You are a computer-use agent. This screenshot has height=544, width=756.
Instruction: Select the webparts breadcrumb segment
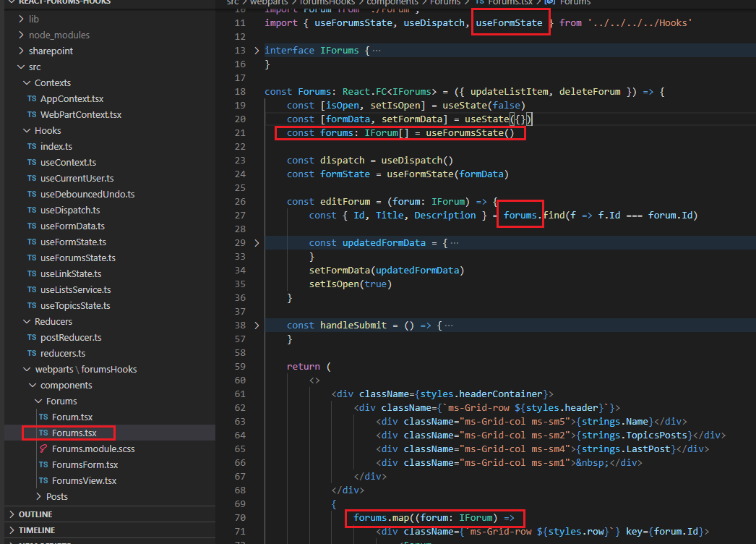pyautogui.click(x=269, y=2)
